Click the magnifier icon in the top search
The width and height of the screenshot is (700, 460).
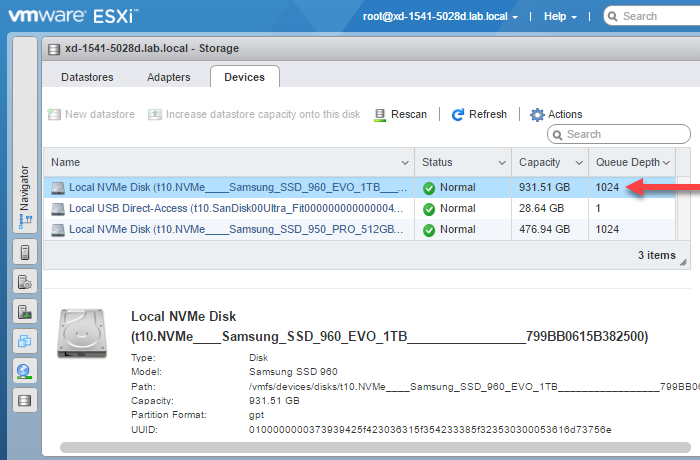612,17
